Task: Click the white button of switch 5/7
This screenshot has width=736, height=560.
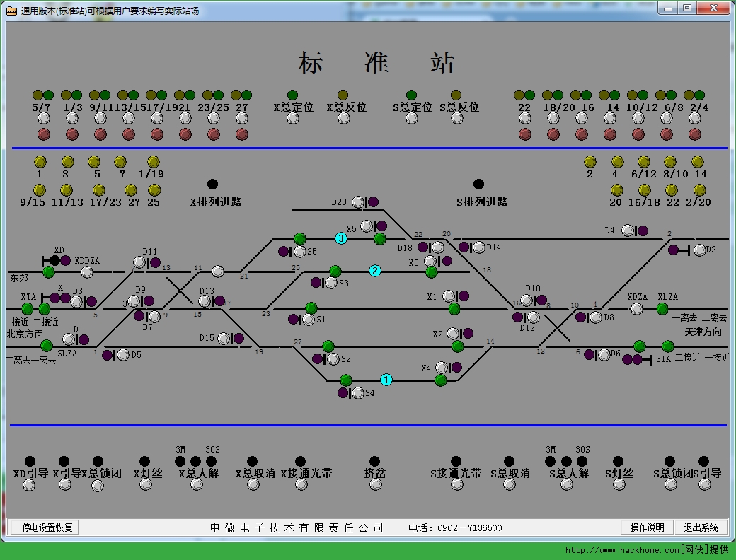Action: [x=44, y=118]
